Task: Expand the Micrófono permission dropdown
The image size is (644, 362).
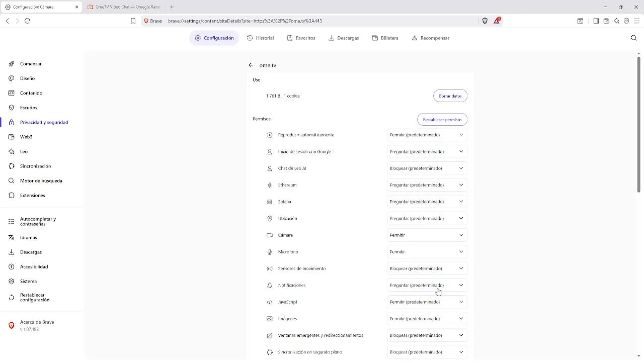Action: [427, 251]
